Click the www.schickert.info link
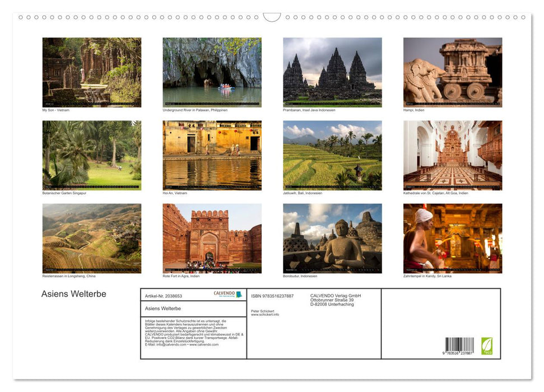Viewport: 544px width, 392px height. point(264,314)
